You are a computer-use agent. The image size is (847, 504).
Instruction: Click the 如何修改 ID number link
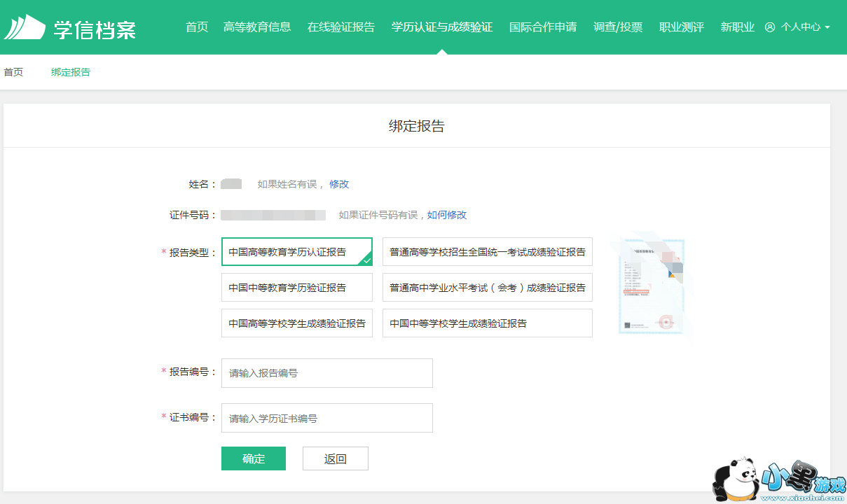click(447, 215)
